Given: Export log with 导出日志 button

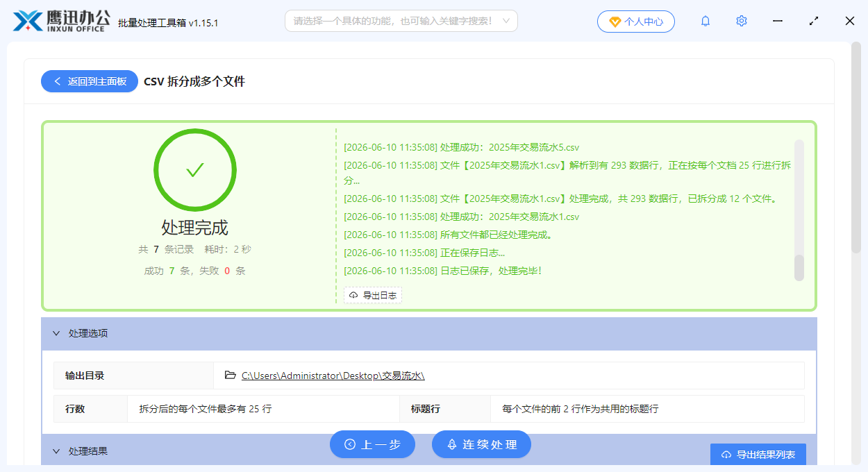Looking at the screenshot, I should coord(373,296).
